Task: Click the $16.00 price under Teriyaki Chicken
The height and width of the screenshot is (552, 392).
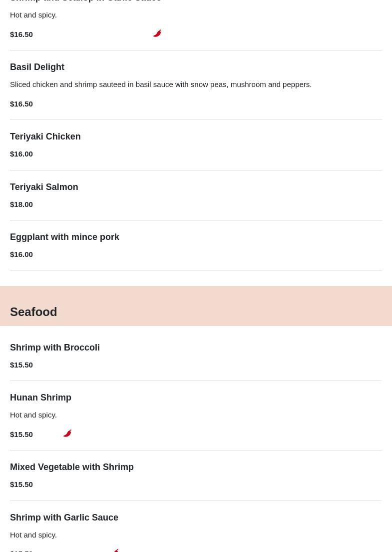Action: pyautogui.click(x=21, y=153)
